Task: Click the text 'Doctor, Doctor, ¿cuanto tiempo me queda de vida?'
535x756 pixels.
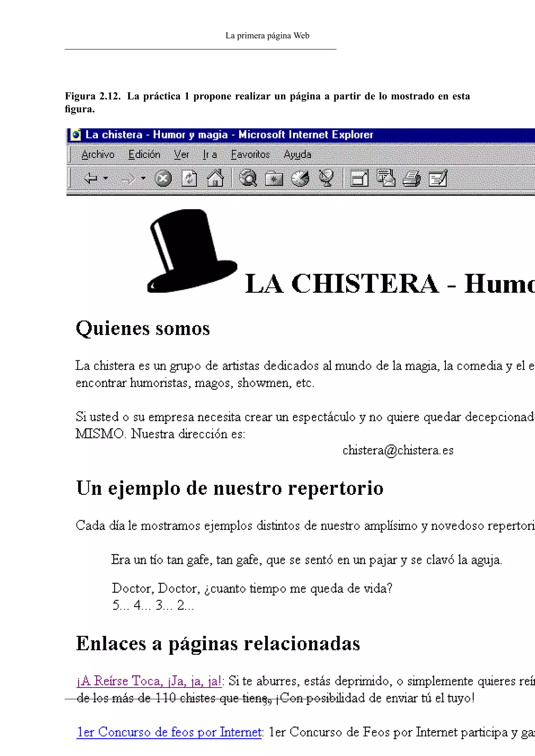Action: [x=252, y=588]
